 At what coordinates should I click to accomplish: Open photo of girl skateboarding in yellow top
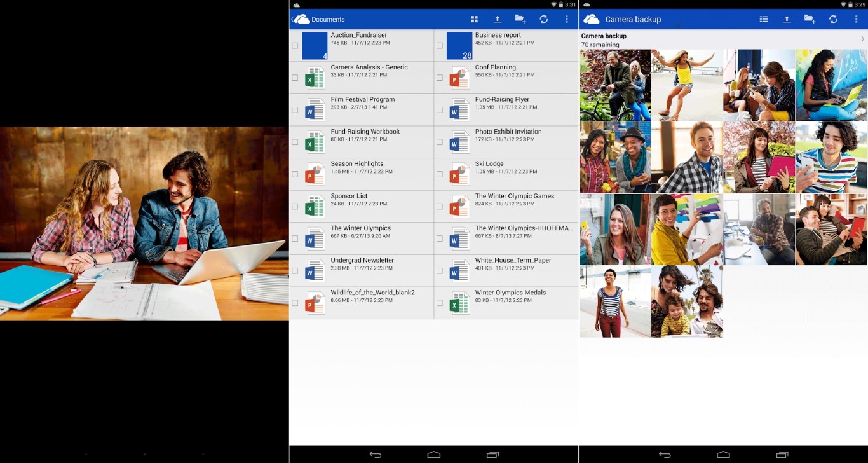pos(687,85)
